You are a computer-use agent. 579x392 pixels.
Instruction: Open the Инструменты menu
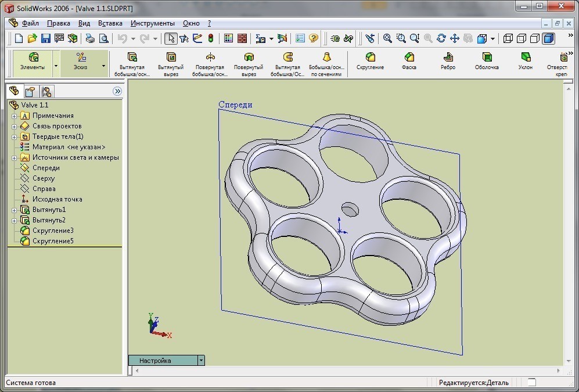coord(152,23)
